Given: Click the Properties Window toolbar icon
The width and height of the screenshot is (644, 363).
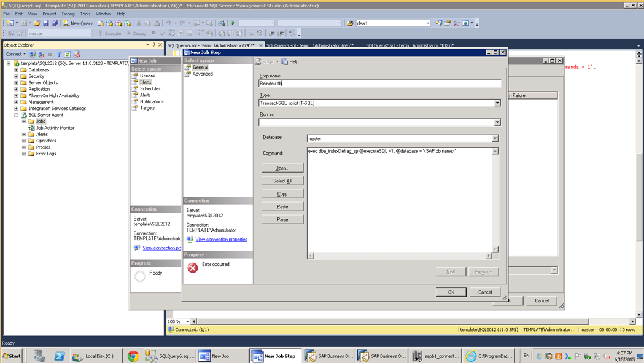Looking at the screenshot, I should (448, 23).
